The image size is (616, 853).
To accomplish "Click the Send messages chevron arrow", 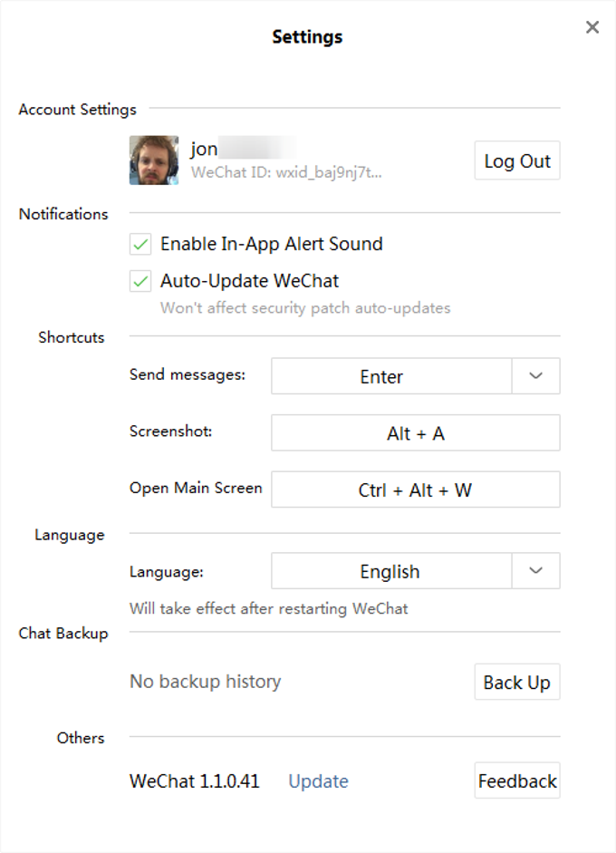I will coord(535,376).
